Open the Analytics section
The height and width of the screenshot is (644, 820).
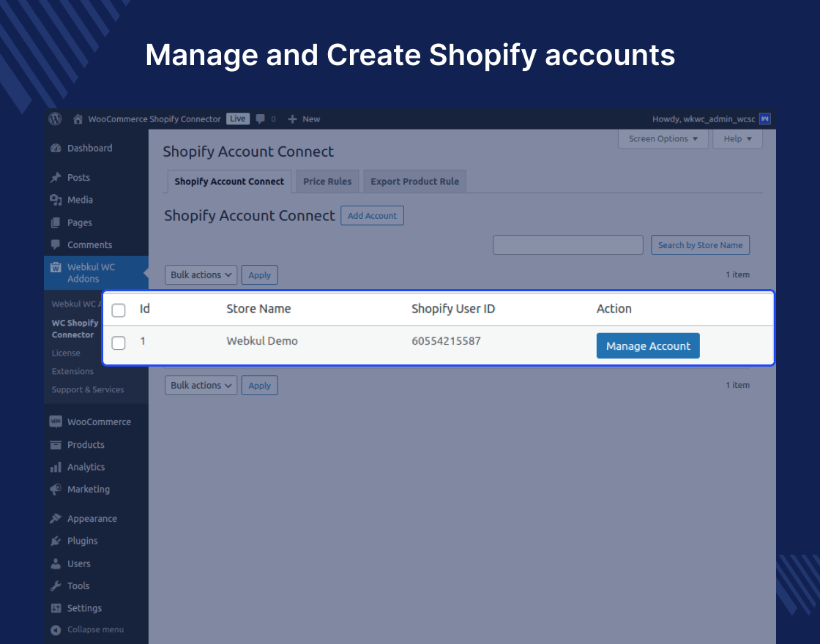click(86, 467)
